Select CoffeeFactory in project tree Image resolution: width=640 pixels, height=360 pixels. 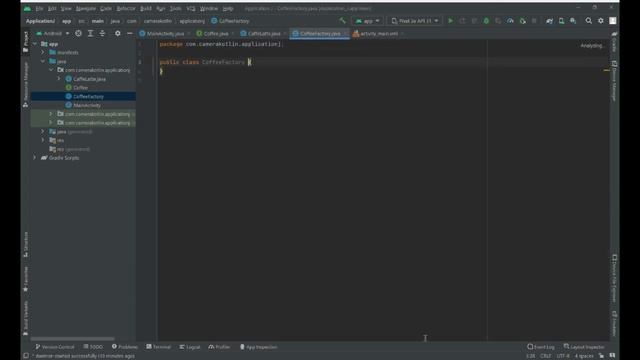click(x=89, y=96)
